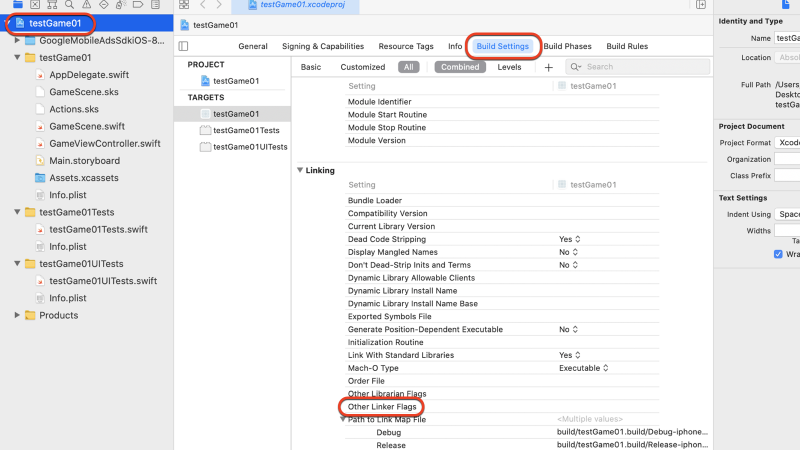
Task: Toggle the Wrap lines checkbox
Action: click(778, 254)
